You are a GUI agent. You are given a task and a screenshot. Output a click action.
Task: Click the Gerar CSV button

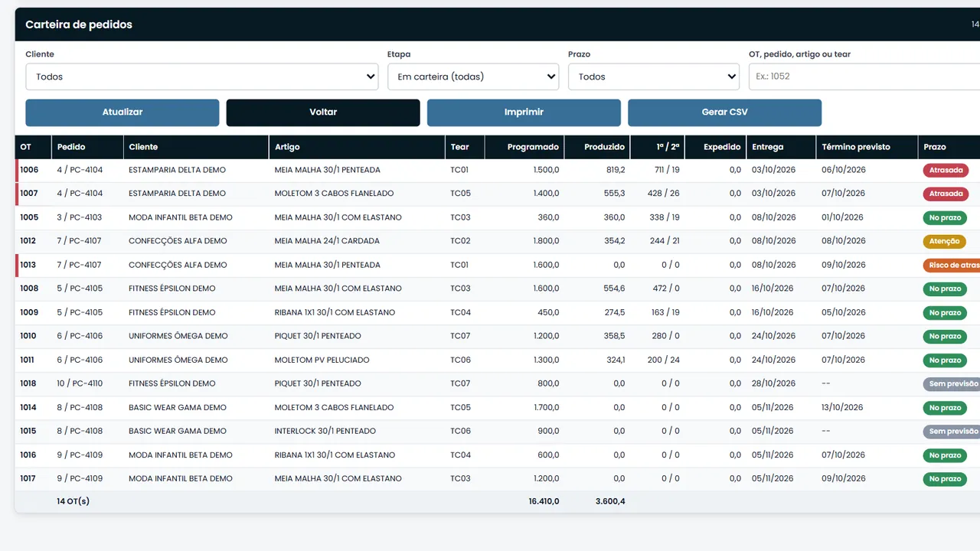pyautogui.click(x=724, y=112)
